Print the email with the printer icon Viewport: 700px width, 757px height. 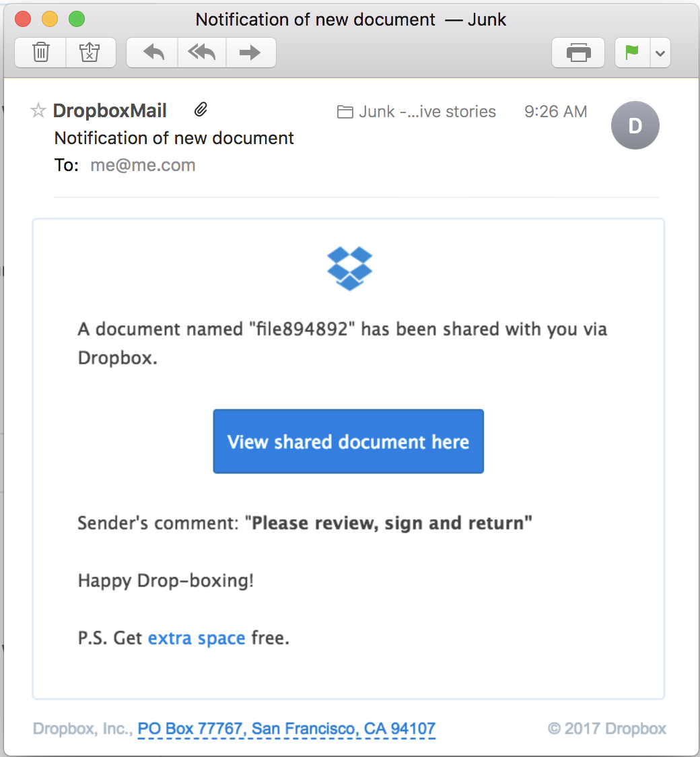[x=578, y=53]
